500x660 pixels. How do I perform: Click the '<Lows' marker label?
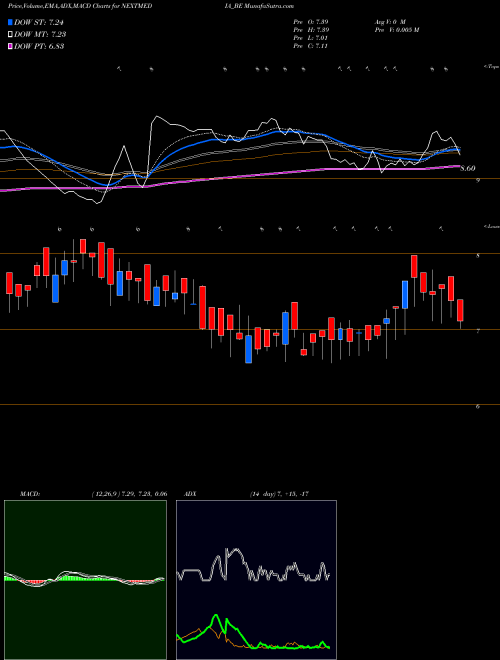click(x=492, y=226)
